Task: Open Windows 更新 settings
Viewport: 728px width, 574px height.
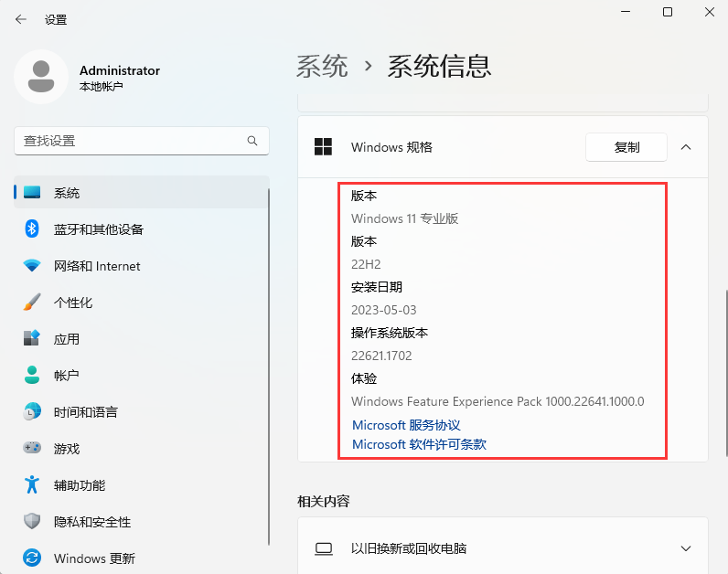Action: (x=142, y=558)
